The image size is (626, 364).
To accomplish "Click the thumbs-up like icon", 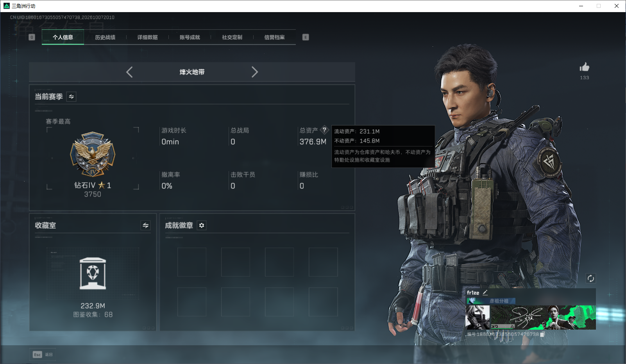I will coord(584,67).
